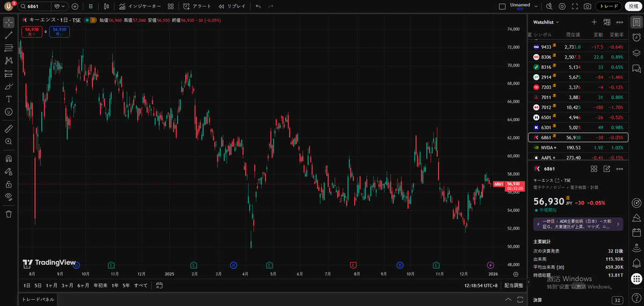Open the candlestick chart type menu
644x306 pixels.
coord(107,6)
